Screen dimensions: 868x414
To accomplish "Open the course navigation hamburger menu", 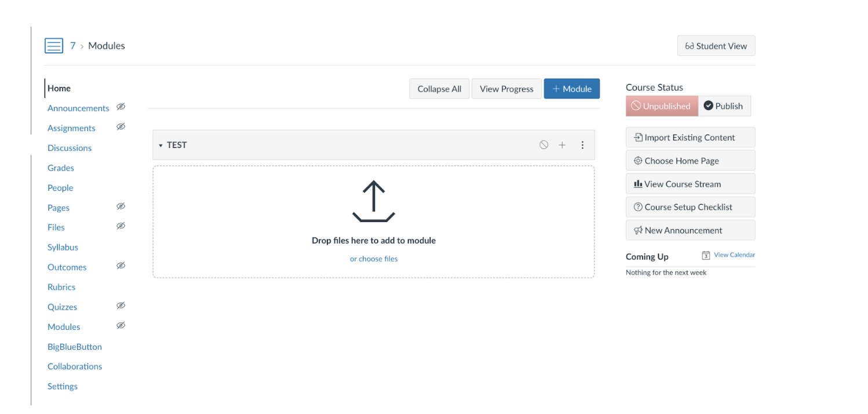I will (54, 46).
